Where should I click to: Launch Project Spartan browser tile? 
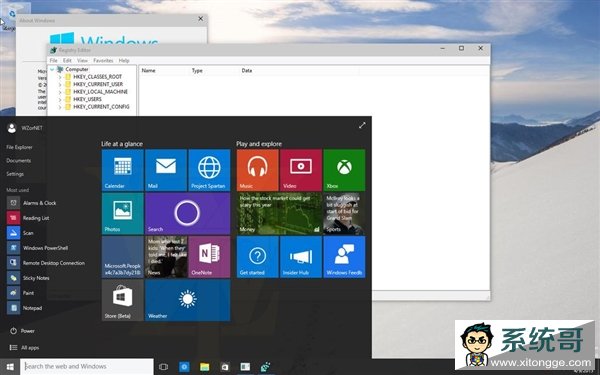click(209, 170)
